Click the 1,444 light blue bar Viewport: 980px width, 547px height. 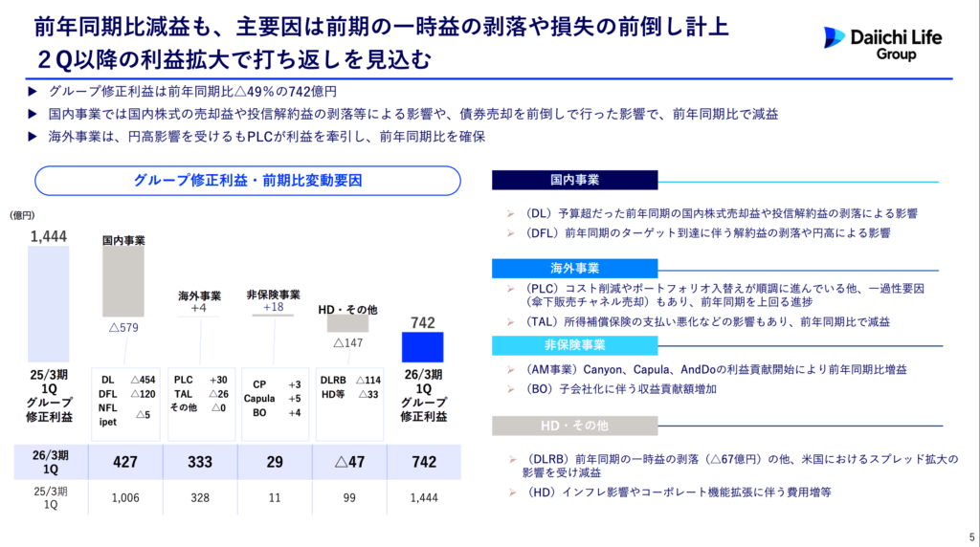48,303
